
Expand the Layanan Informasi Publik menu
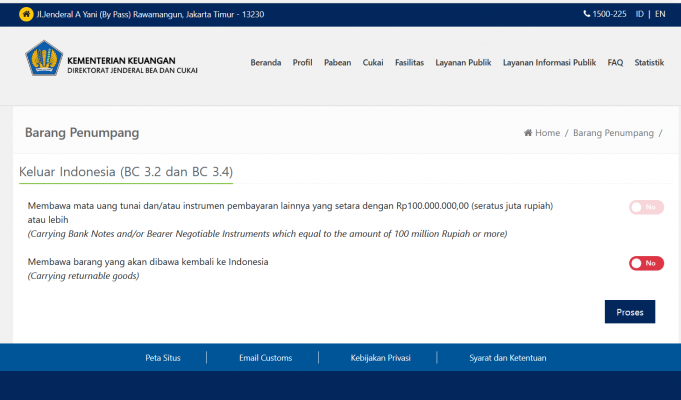[x=549, y=62]
